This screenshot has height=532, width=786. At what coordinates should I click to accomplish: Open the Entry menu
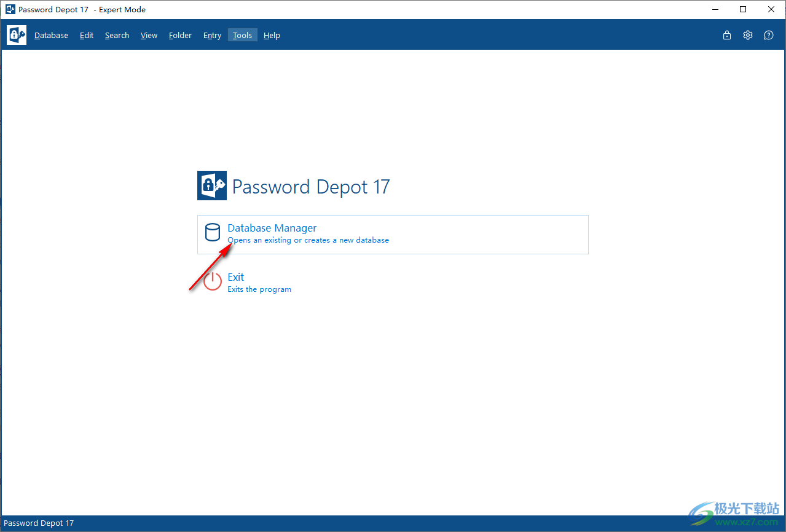(x=212, y=36)
